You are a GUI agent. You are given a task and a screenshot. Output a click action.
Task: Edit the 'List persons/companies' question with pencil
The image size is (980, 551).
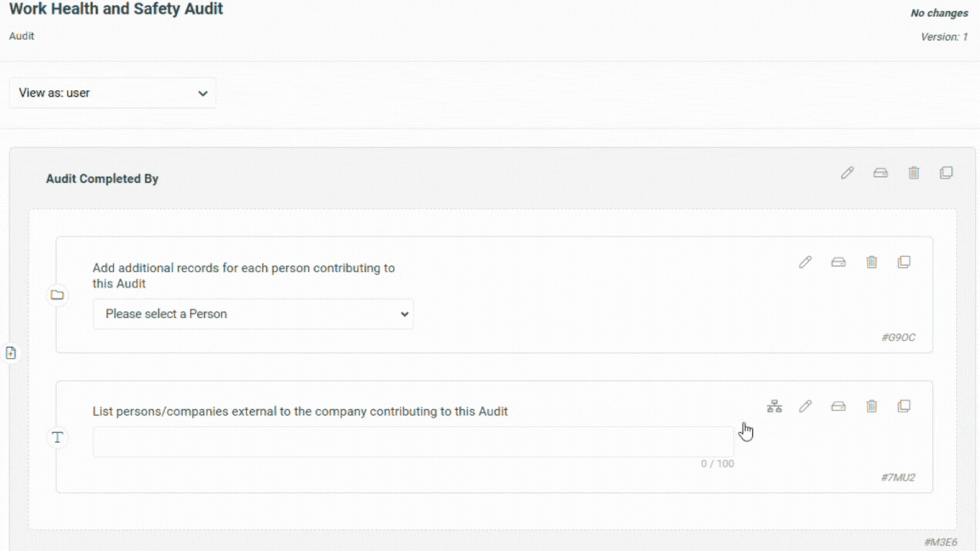click(806, 406)
